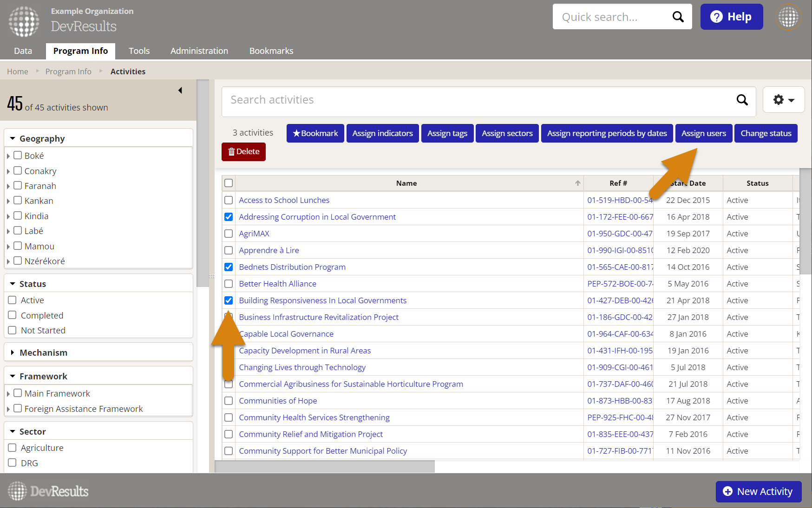Open the user profile globe avatar
The image size is (812, 508).
pos(788,17)
